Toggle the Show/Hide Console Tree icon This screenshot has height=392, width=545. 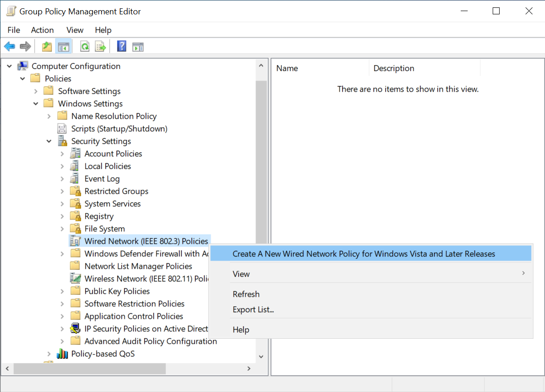tap(63, 46)
